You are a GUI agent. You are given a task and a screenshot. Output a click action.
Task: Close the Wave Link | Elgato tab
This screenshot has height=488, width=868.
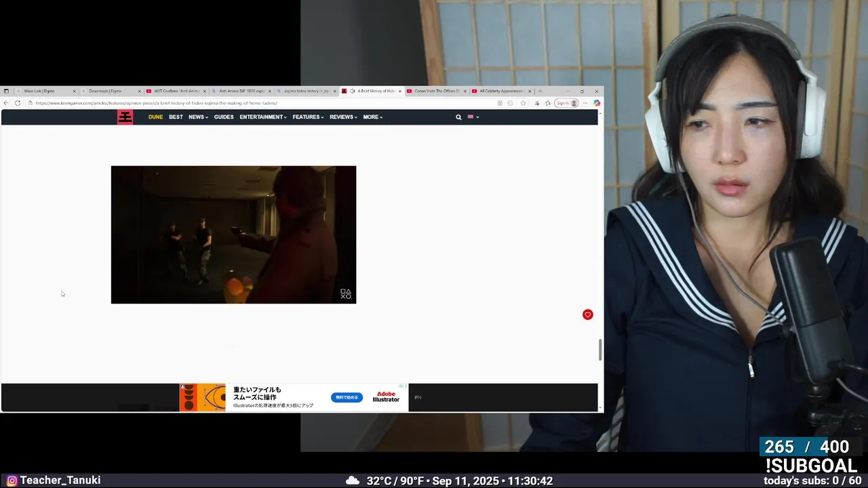pos(74,91)
